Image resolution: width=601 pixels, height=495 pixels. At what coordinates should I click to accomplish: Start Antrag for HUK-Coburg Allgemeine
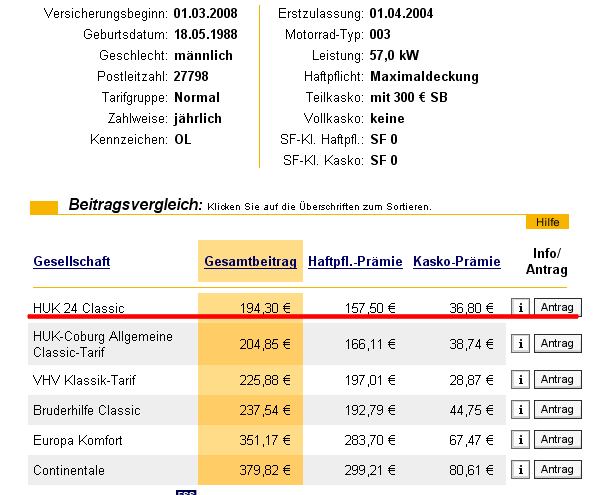click(x=558, y=344)
